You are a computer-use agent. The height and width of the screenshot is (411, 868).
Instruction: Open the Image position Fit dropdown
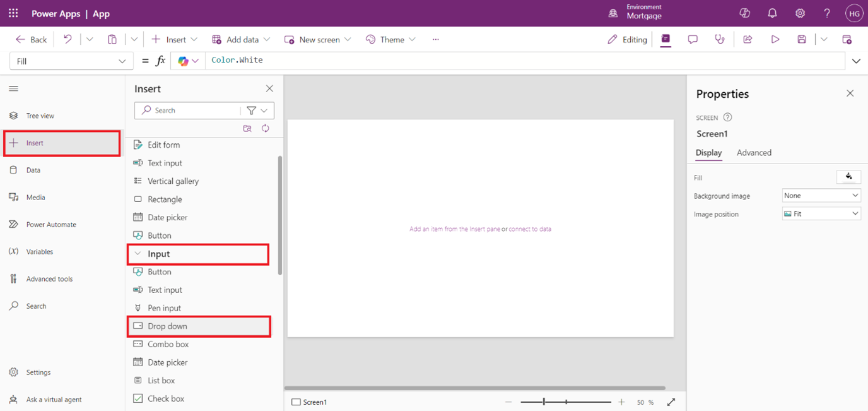tap(821, 214)
